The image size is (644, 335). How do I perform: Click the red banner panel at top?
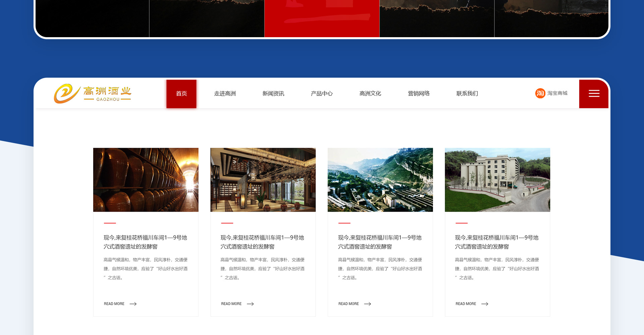click(322, 18)
